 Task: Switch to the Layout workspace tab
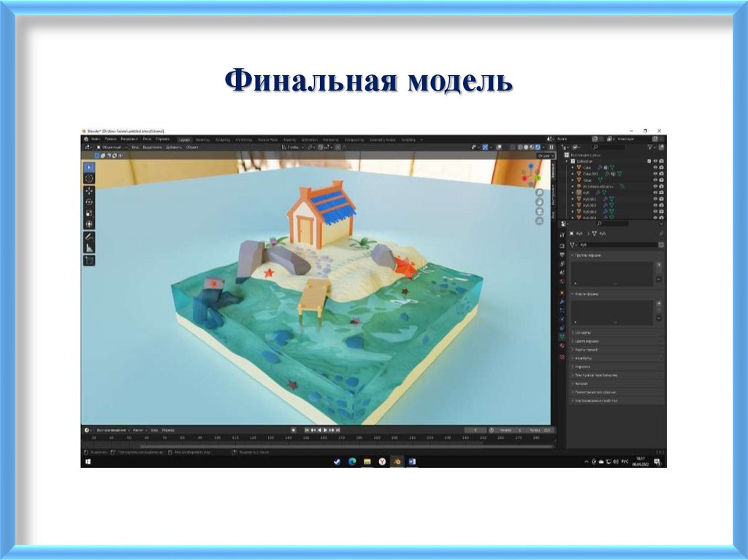185,139
